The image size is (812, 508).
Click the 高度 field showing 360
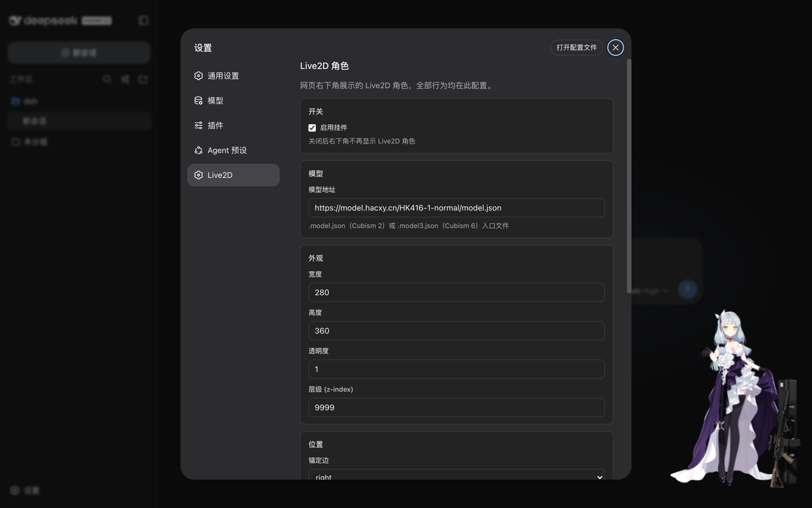457,331
